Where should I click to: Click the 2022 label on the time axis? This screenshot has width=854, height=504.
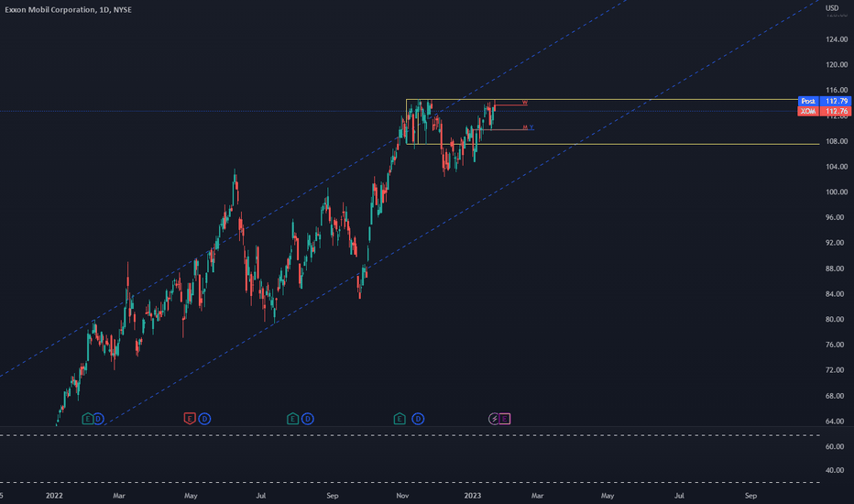[54, 495]
